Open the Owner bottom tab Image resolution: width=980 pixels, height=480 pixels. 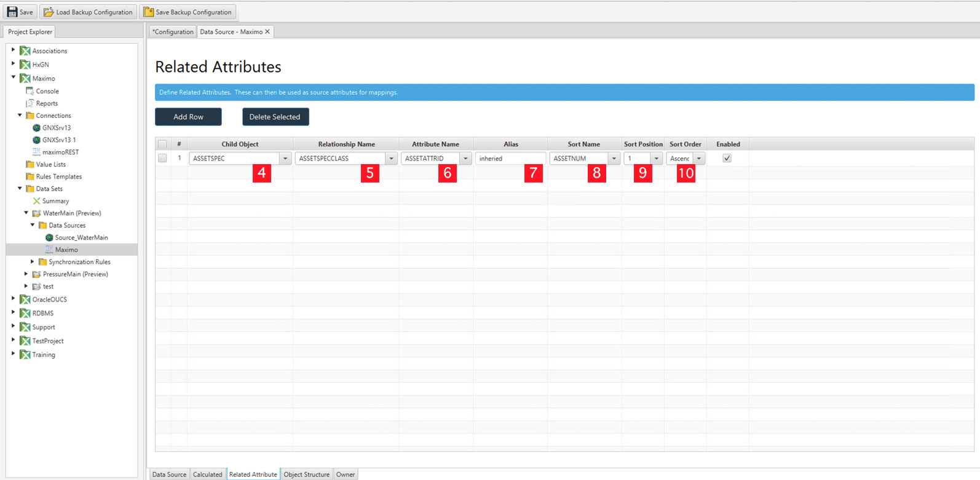[x=346, y=474]
